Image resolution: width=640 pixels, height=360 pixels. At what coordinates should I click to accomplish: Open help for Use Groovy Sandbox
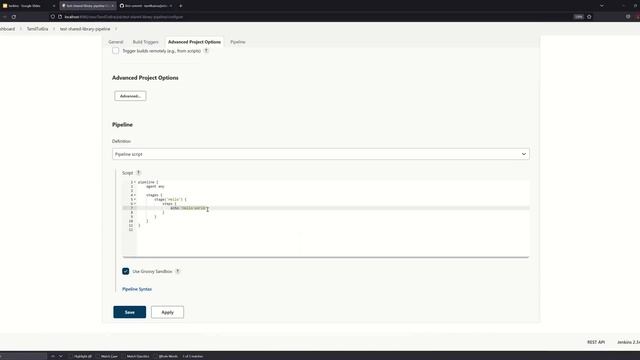[x=178, y=271]
